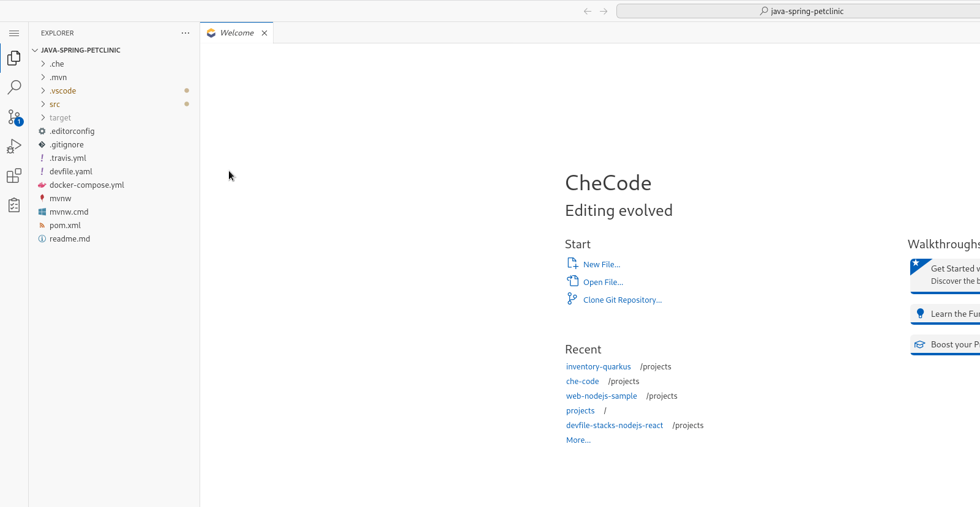Open the mvnw file
This screenshot has height=507, width=980.
click(x=114, y=198)
